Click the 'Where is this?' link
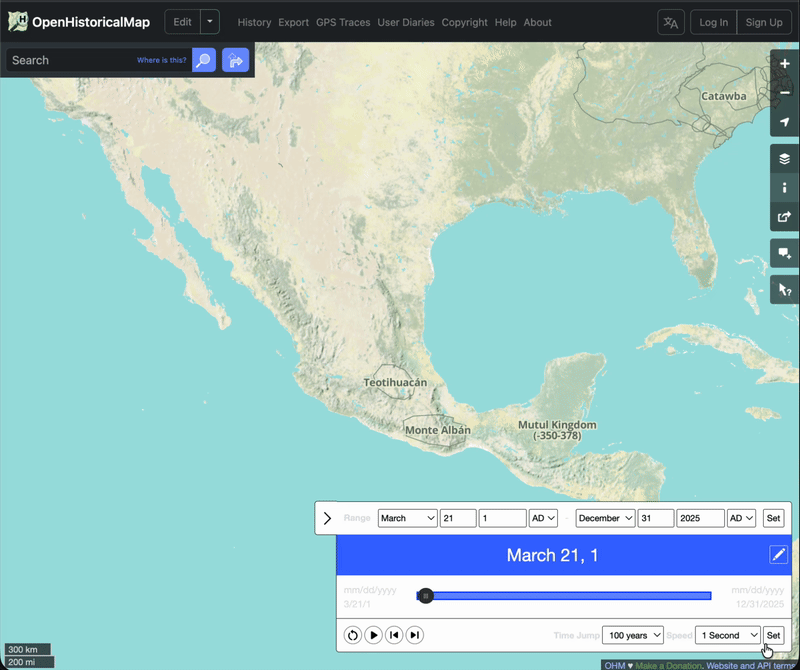The height and width of the screenshot is (670, 800). click(x=162, y=60)
